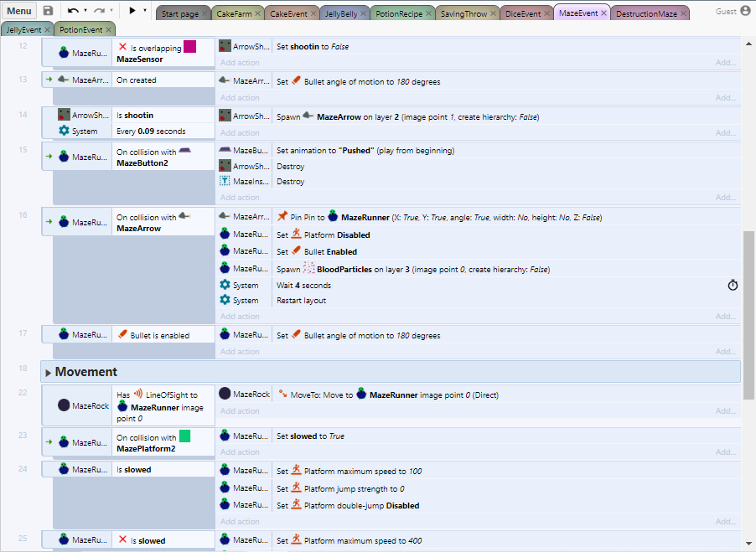Click Add action under event 13
Screen dimensions: 756x552
pyautogui.click(x=240, y=98)
